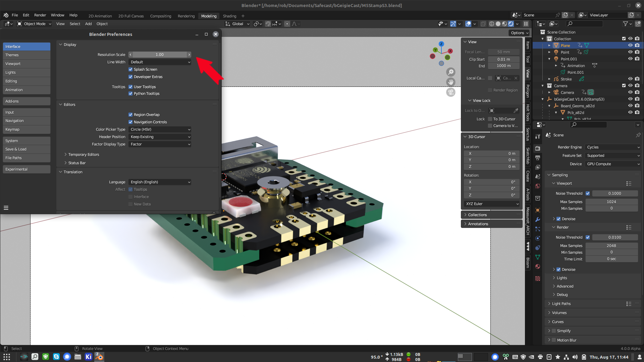The width and height of the screenshot is (644, 362).
Task: Disable the Python Tooltips checkbox
Action: [130, 94]
